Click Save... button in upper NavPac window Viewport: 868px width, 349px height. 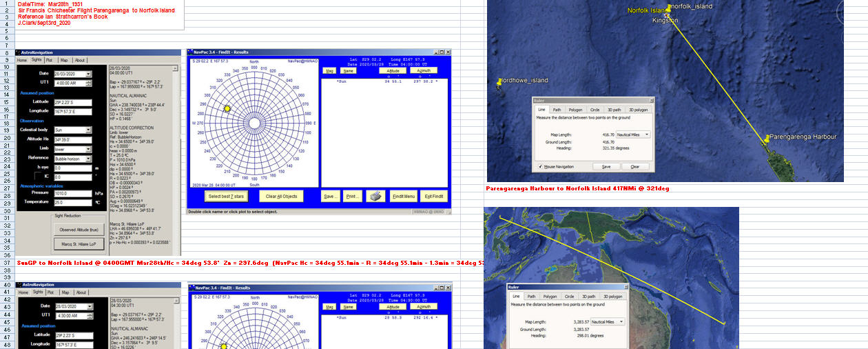pos(331,197)
